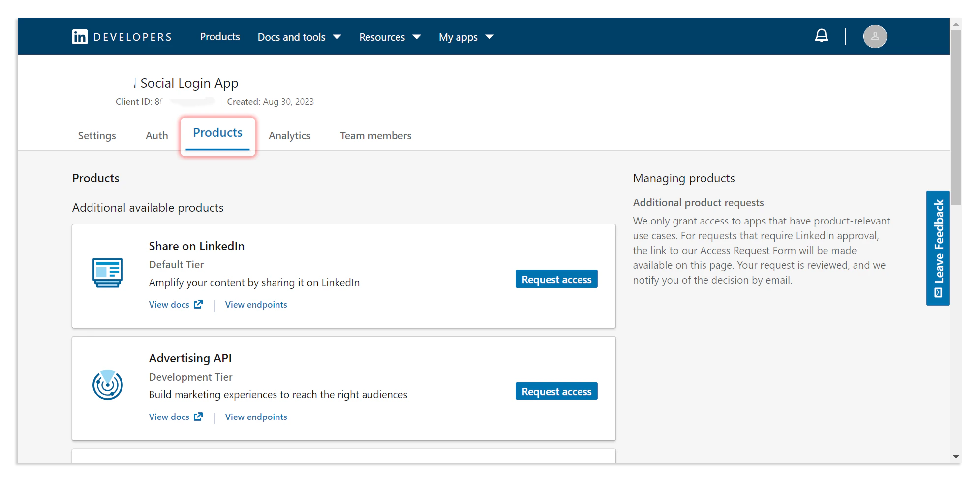Select the Settings tab

click(x=96, y=135)
